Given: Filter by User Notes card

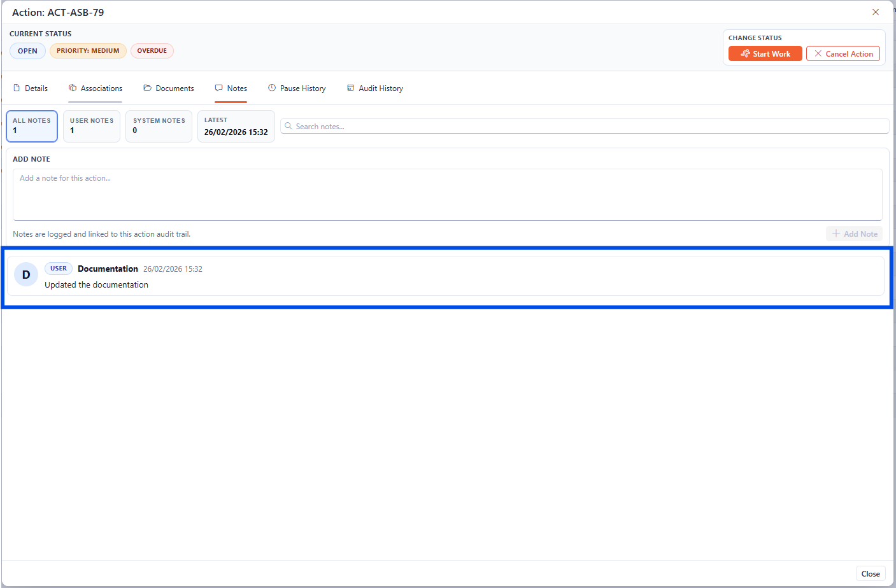Looking at the screenshot, I should tap(92, 126).
